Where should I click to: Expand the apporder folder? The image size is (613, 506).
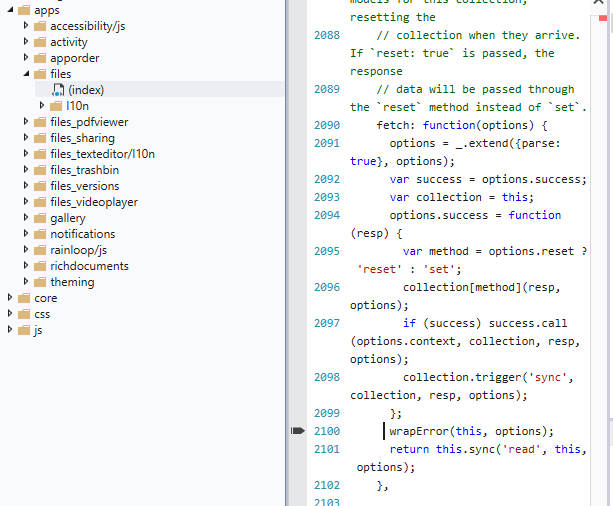(26, 57)
